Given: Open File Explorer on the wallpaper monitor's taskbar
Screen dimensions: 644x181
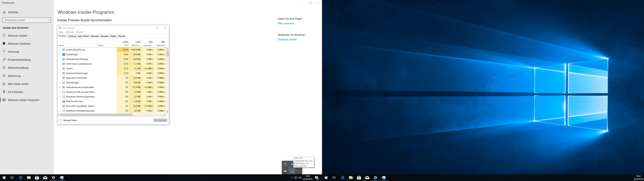Looking at the screenshot, I should pos(351,178).
